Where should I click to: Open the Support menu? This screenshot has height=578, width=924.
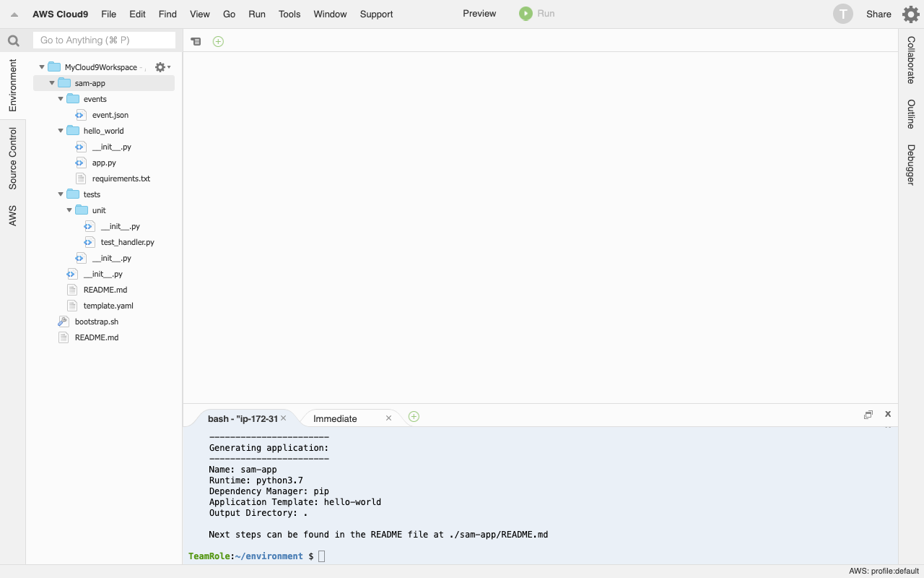376,14
